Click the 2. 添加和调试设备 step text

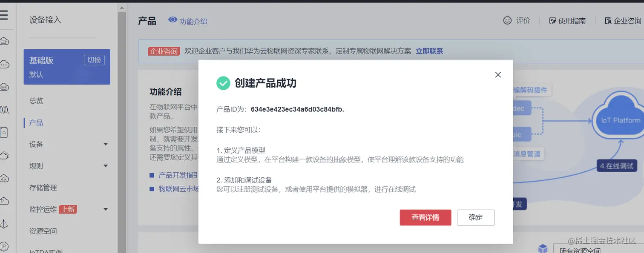pyautogui.click(x=244, y=180)
